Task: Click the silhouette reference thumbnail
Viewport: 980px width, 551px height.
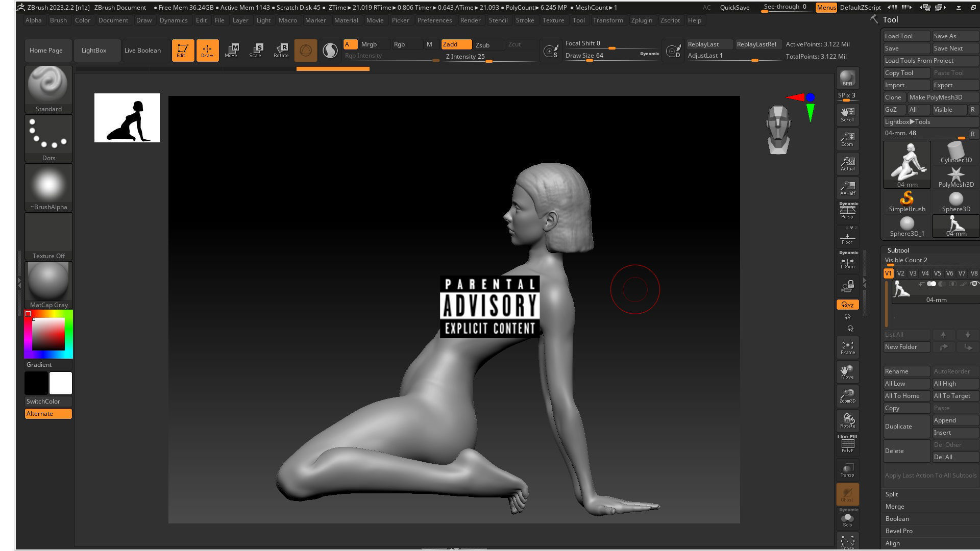Action: pos(127,118)
